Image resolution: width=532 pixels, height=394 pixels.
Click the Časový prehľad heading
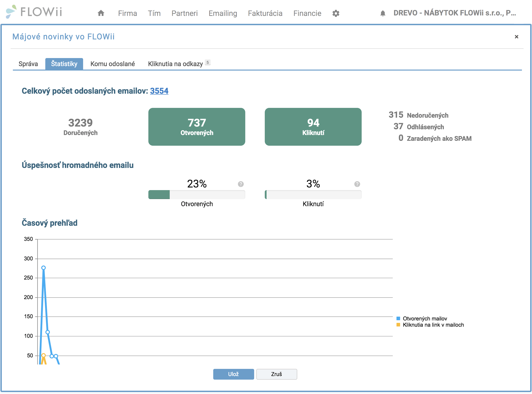click(x=50, y=223)
